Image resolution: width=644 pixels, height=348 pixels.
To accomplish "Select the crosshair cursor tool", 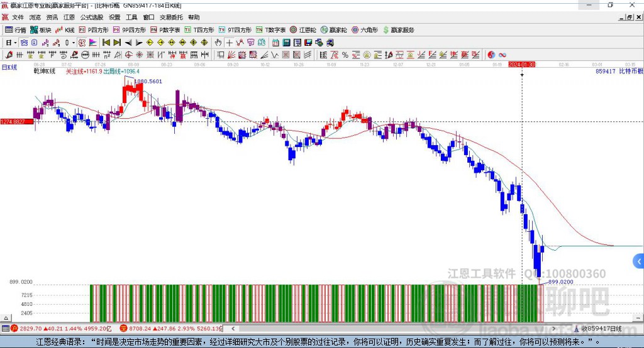I will (230, 43).
